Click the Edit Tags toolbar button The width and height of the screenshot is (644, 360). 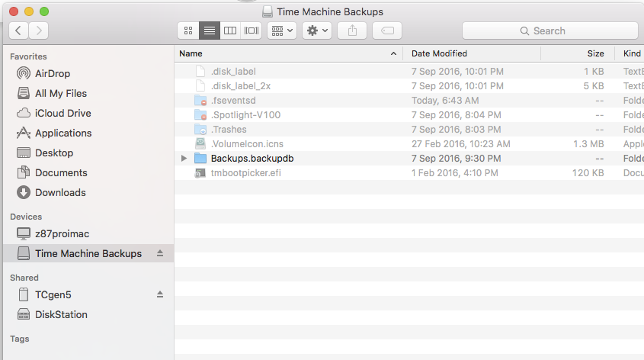pyautogui.click(x=387, y=31)
